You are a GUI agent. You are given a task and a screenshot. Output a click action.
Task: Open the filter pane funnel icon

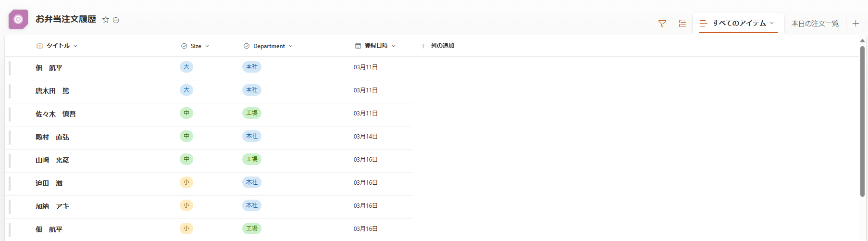point(662,24)
